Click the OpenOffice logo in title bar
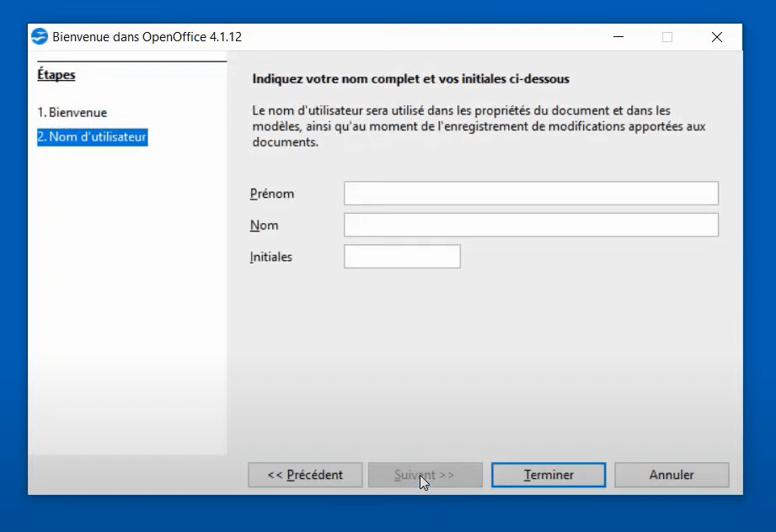This screenshot has width=776, height=532. click(40, 36)
